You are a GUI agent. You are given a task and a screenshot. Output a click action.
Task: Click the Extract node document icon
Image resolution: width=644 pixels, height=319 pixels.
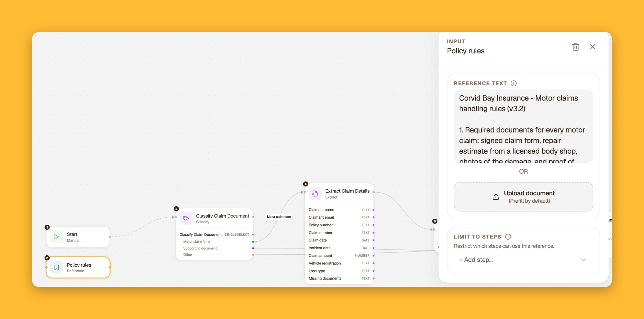(315, 193)
